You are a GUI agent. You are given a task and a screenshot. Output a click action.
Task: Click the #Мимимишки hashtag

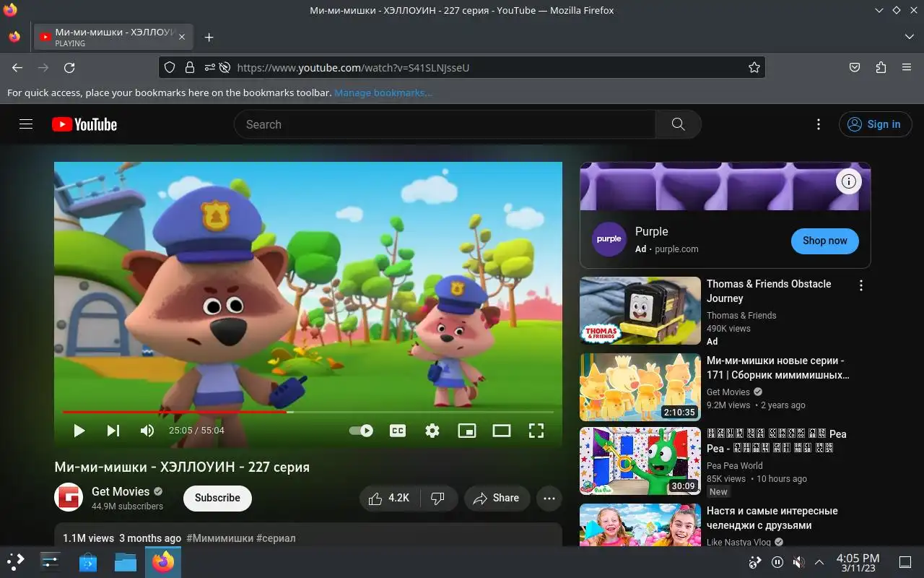[219, 538]
